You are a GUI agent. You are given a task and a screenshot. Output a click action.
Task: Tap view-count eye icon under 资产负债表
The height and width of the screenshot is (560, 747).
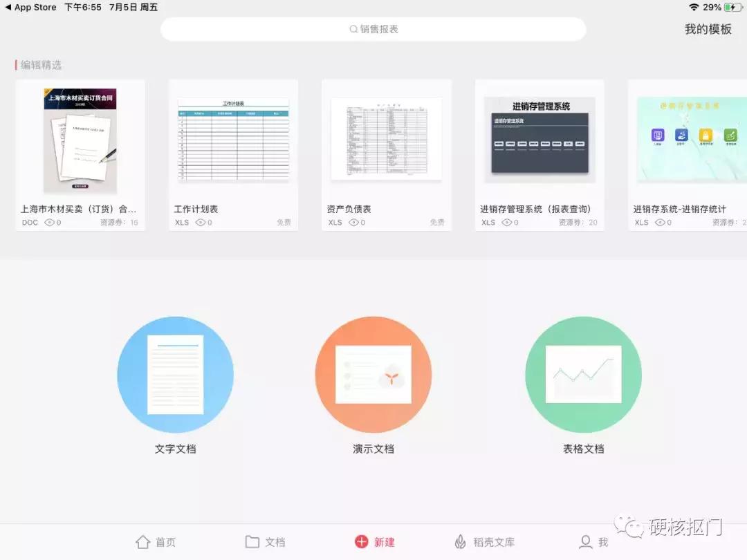pyautogui.click(x=353, y=223)
